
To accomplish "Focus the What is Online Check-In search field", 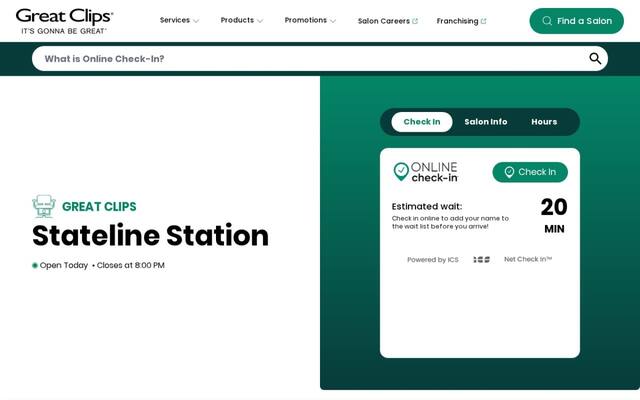I will click(x=320, y=59).
